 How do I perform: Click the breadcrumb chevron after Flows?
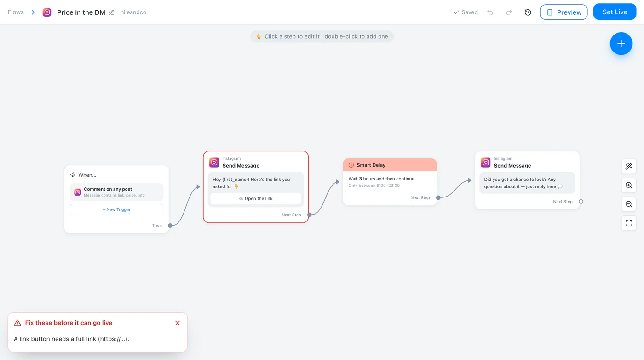[33, 12]
